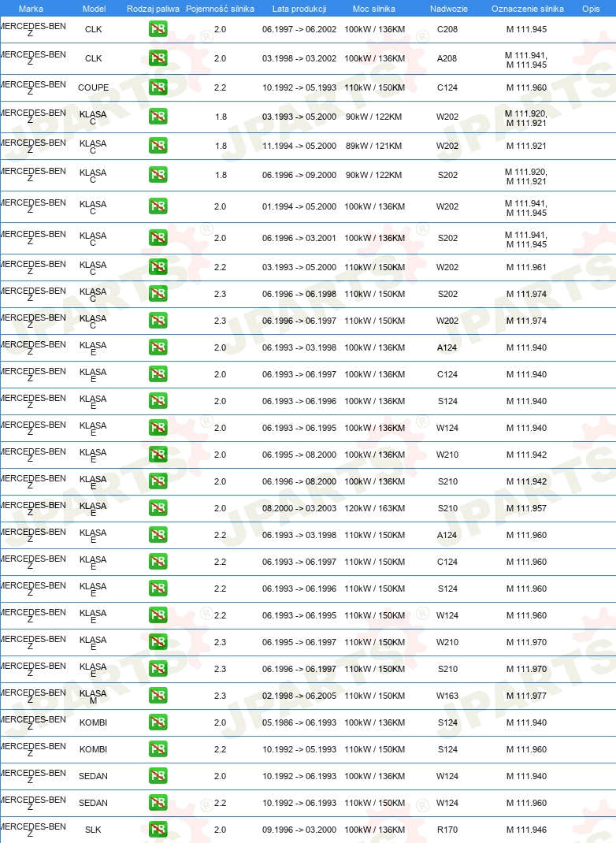The image size is (616, 843).
Task: Click the body code R170
Action: (447, 830)
